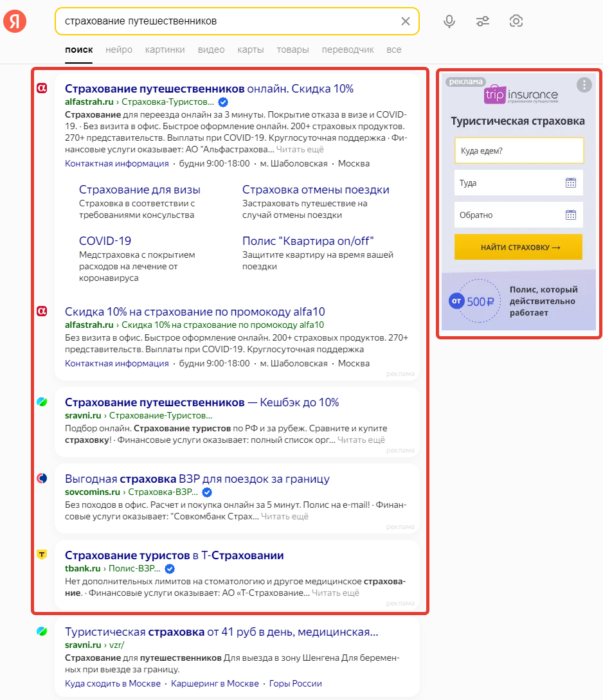This screenshot has height=700, width=603.
Task: Expand Читать ещё in T-Bank ad
Action: [335, 593]
